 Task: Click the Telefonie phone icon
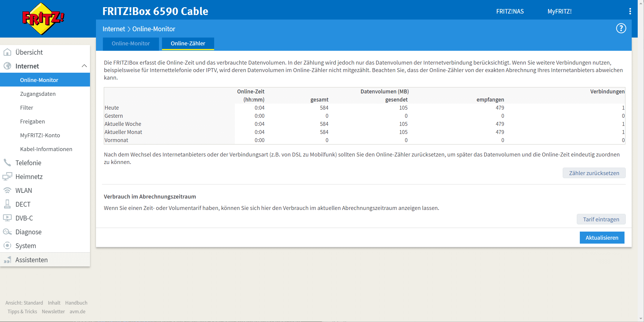[7, 163]
